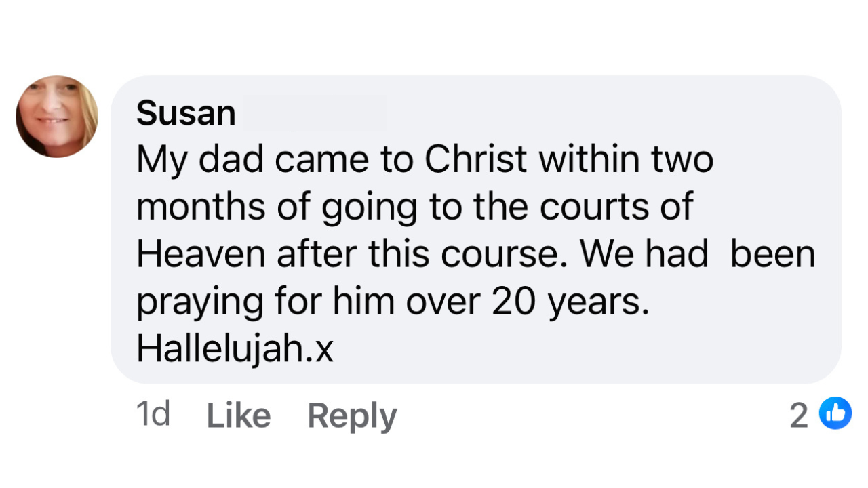Open the 1d timestamp link
The image size is (868, 488).
(153, 413)
